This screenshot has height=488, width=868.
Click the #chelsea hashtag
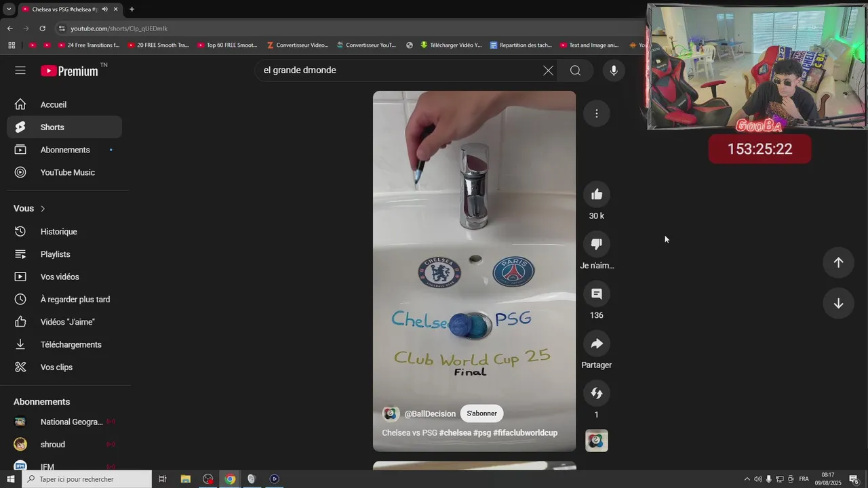pos(455,432)
